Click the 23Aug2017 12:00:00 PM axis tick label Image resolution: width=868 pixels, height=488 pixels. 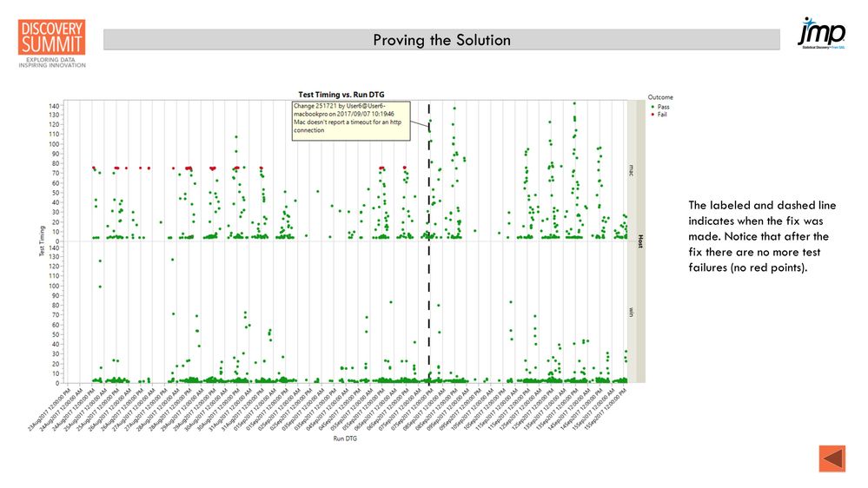(x=50, y=410)
